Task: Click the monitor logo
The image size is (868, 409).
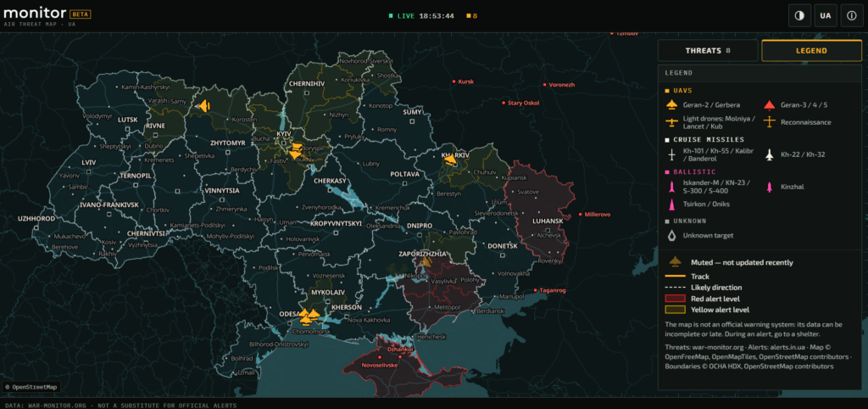Action: pyautogui.click(x=34, y=14)
